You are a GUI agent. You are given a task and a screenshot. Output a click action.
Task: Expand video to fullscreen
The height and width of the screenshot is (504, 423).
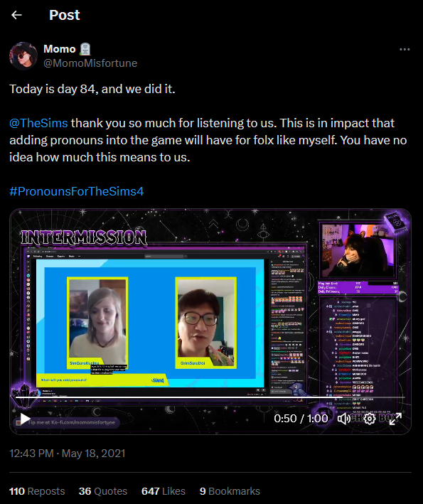point(395,419)
